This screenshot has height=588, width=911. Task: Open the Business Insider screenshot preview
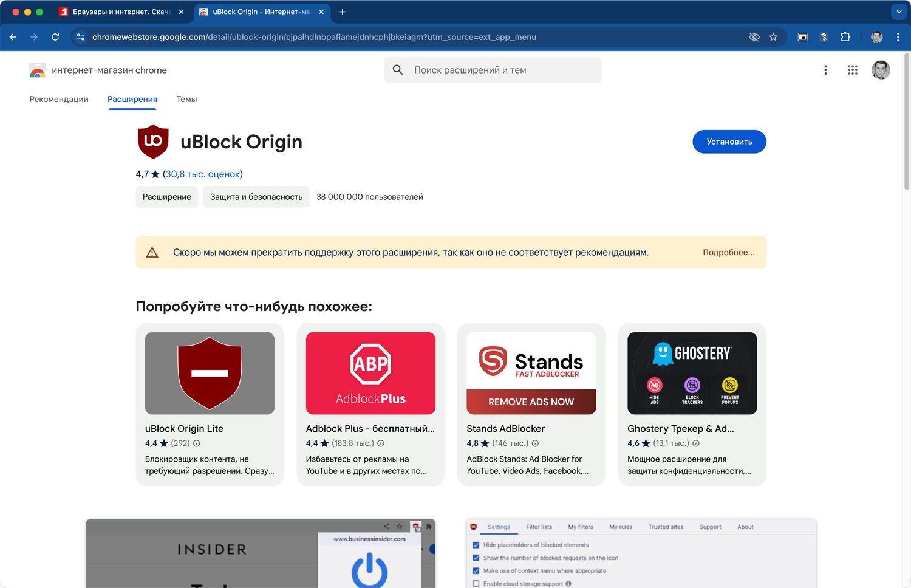261,553
